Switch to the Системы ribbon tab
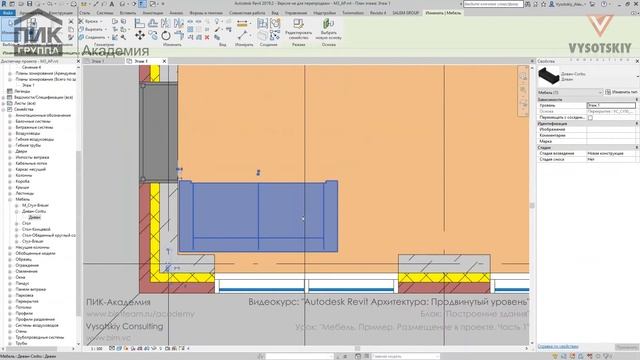This screenshot has width=640, height=360. pos(105,13)
